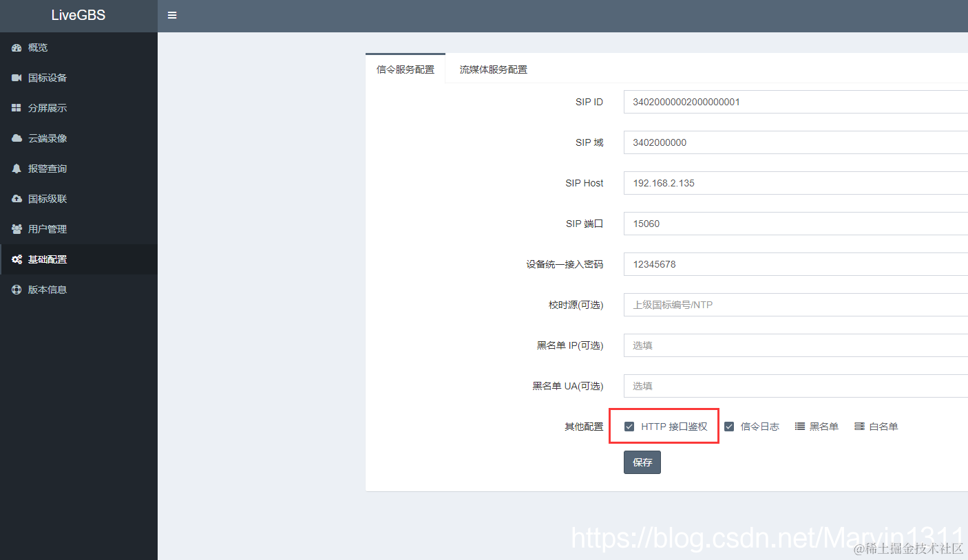This screenshot has width=968, height=560.
Task: Open 分屏展示 in the sidebar
Action: click(x=78, y=108)
